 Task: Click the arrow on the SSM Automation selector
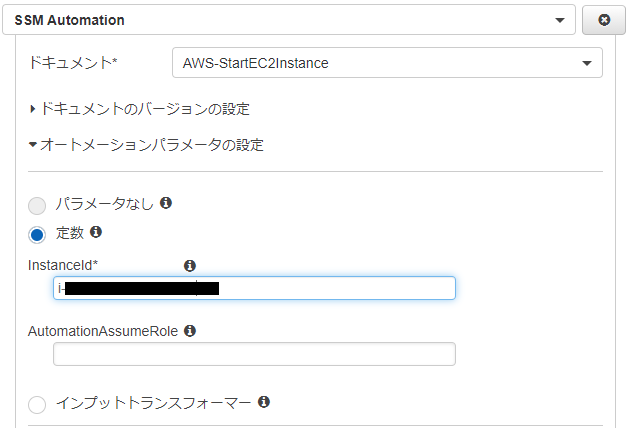click(x=559, y=19)
